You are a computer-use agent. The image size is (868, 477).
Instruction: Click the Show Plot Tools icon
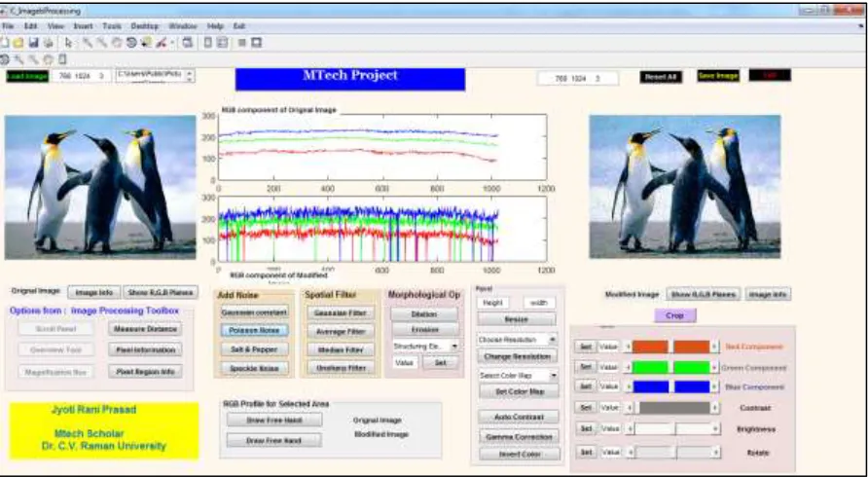[256, 43]
